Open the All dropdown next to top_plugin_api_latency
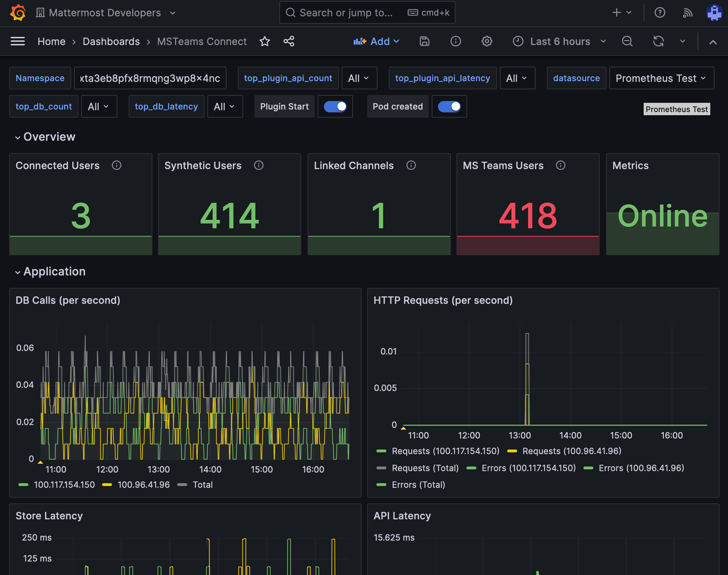This screenshot has height=575, width=728. click(517, 78)
